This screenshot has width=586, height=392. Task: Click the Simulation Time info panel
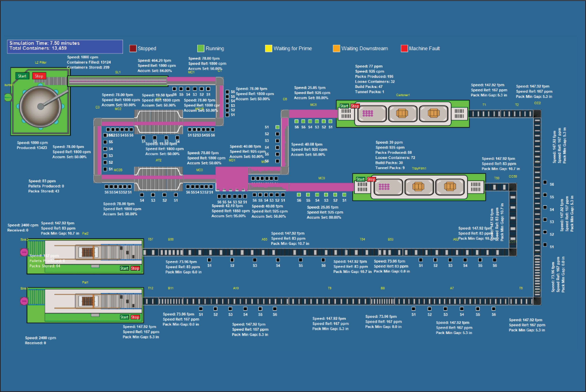point(65,46)
